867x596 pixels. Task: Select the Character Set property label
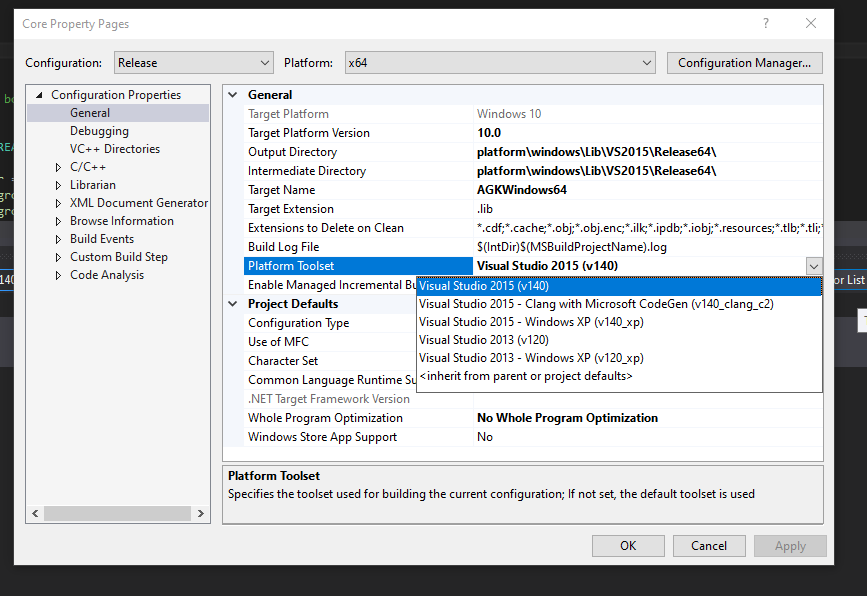pyautogui.click(x=283, y=361)
